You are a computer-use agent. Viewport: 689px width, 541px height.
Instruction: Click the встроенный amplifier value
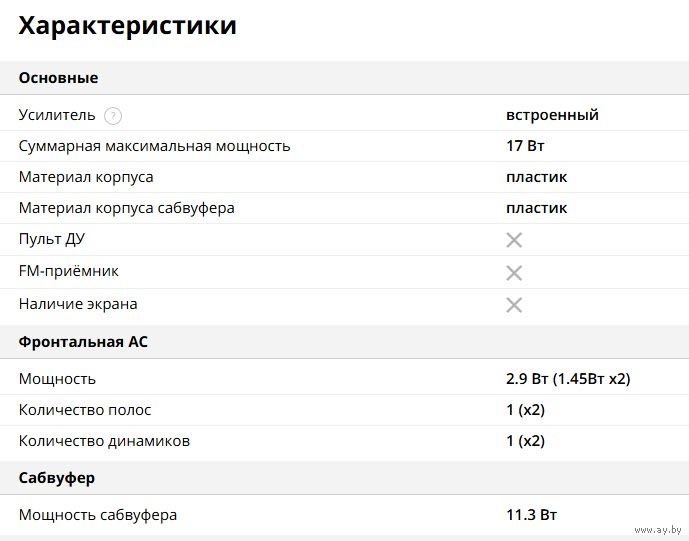(x=552, y=115)
